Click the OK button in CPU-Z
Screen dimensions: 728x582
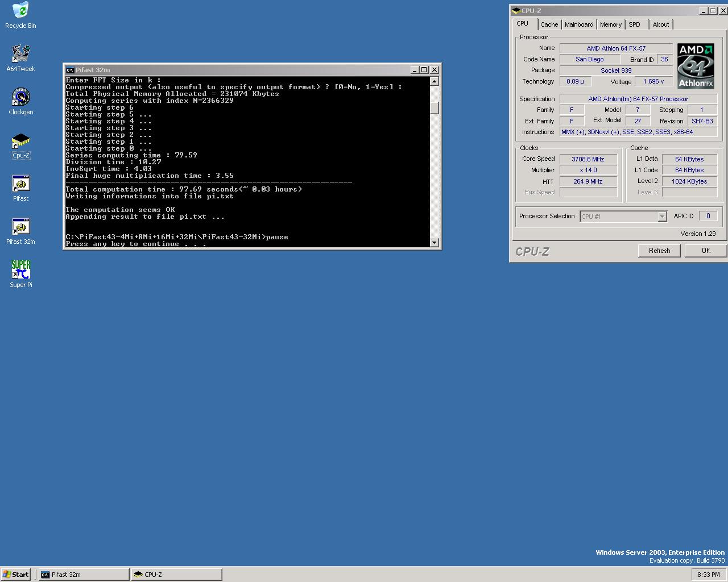click(705, 251)
